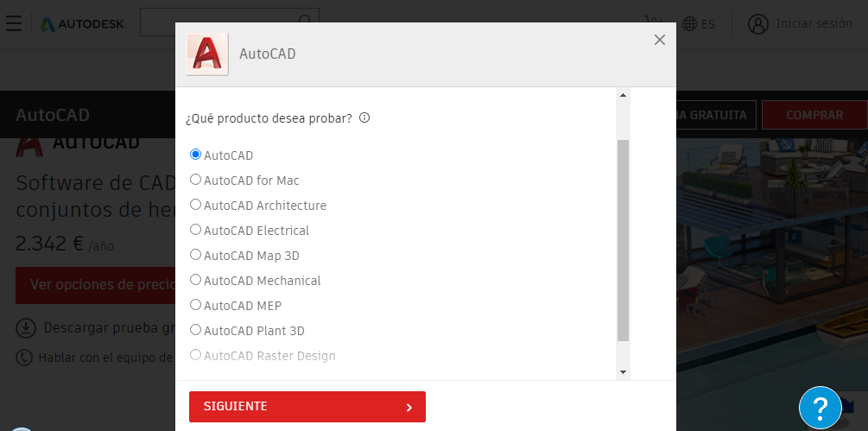Click the product list scrollbar thumb

623,240
